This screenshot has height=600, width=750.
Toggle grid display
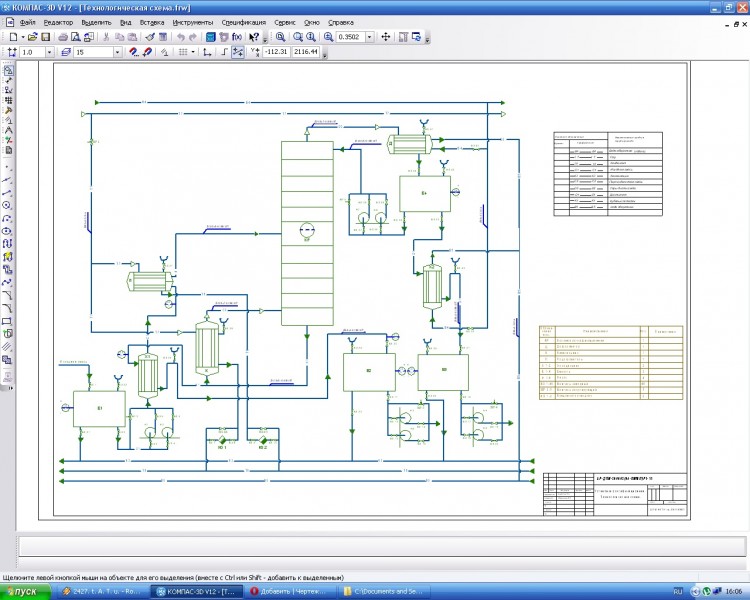(183, 52)
